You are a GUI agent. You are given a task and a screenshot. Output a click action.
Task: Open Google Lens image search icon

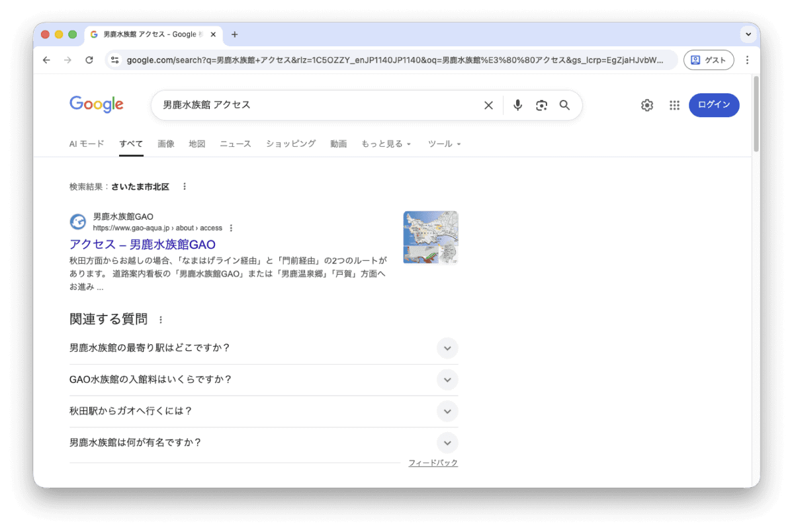[x=542, y=105]
